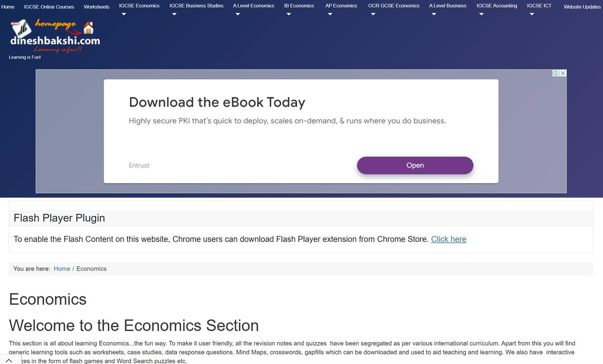Click the dineshbakshi.com homepage logo
The width and height of the screenshot is (603, 364).
click(x=55, y=35)
